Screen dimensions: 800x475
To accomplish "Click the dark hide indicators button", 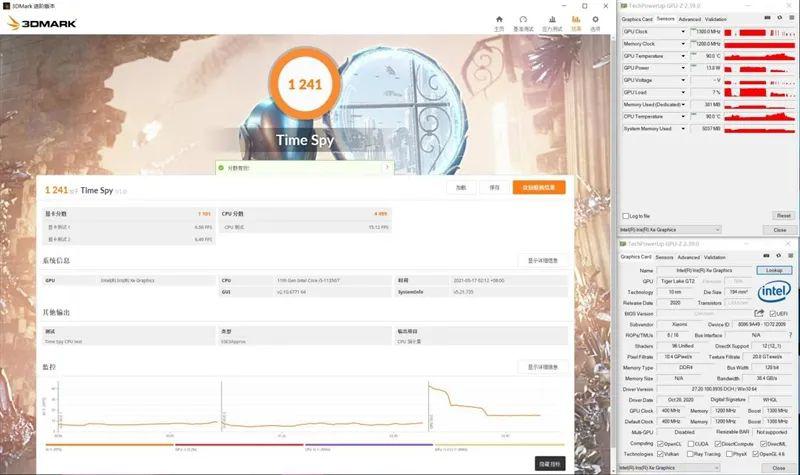I will point(550,464).
